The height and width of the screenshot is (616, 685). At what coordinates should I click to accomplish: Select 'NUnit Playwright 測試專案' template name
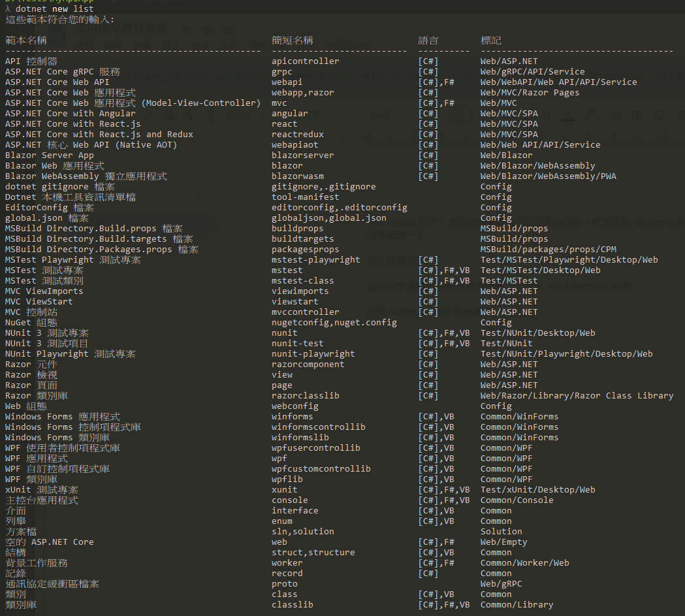pos(71,354)
